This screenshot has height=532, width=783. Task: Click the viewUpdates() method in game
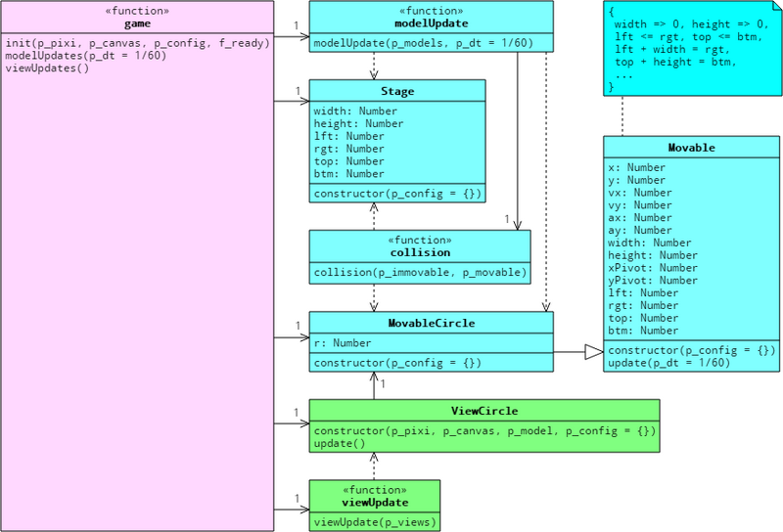coord(47,68)
